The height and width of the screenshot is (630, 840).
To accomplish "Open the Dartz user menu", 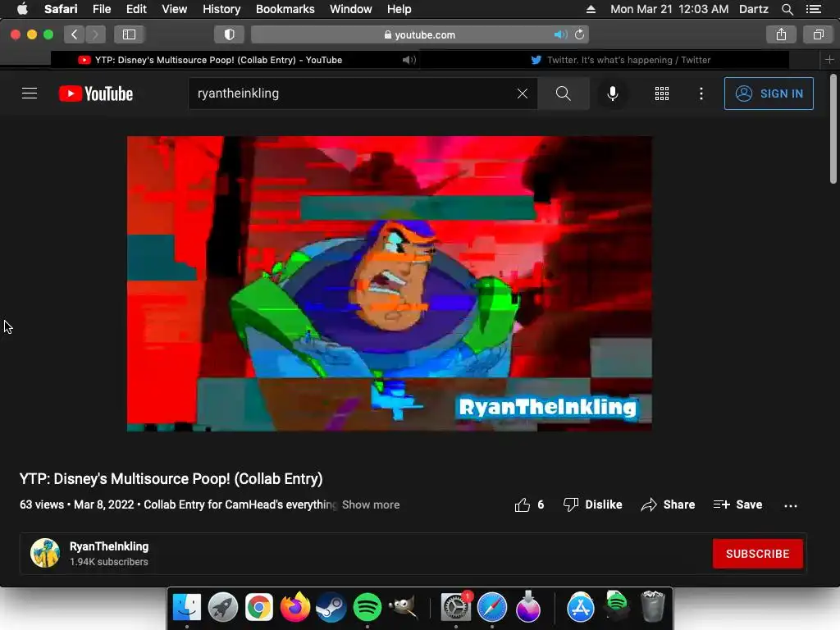I will (x=754, y=9).
